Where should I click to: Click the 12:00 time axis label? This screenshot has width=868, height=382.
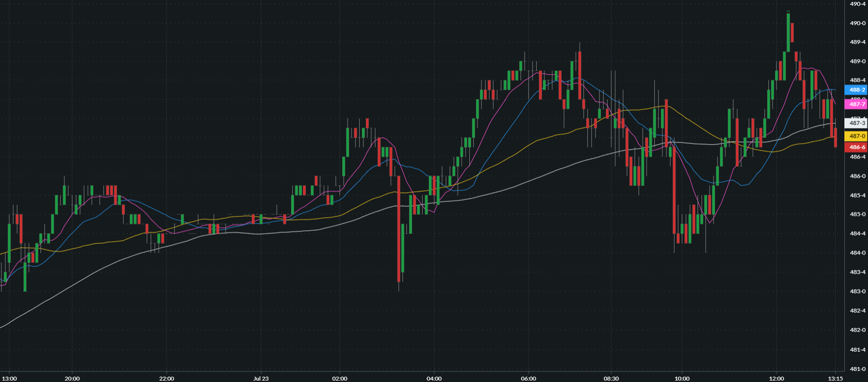click(x=776, y=379)
